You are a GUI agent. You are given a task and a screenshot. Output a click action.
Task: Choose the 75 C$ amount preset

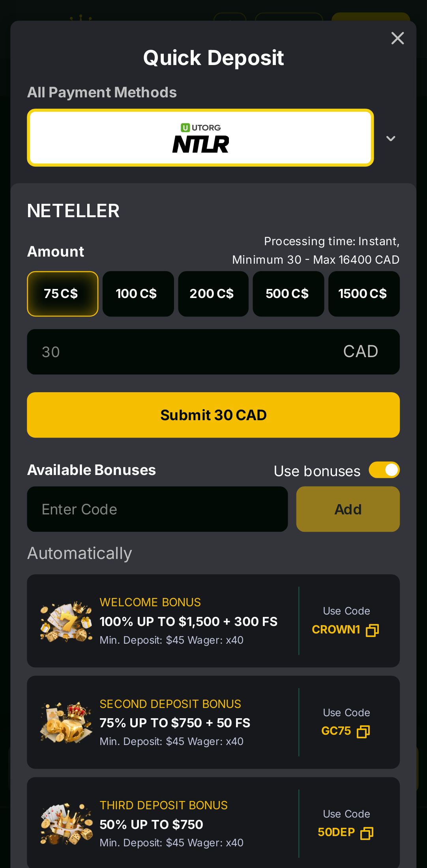pyautogui.click(x=62, y=294)
